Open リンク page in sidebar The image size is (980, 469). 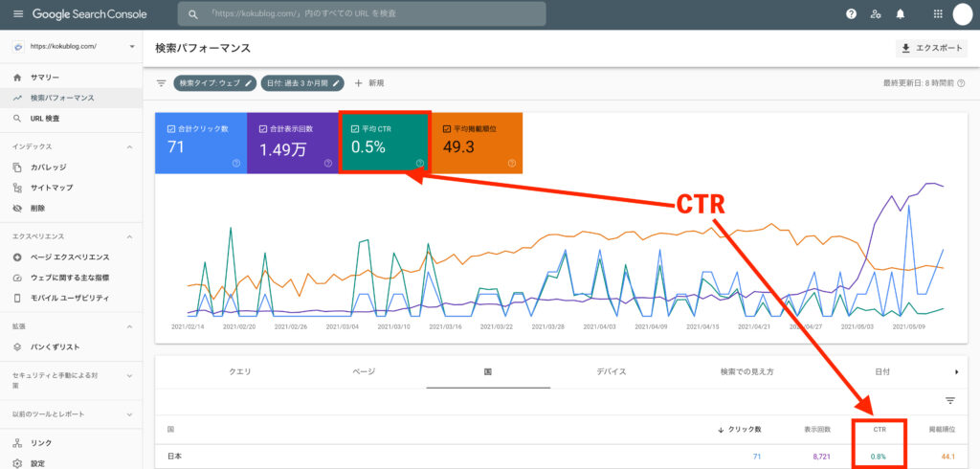[x=71, y=443]
